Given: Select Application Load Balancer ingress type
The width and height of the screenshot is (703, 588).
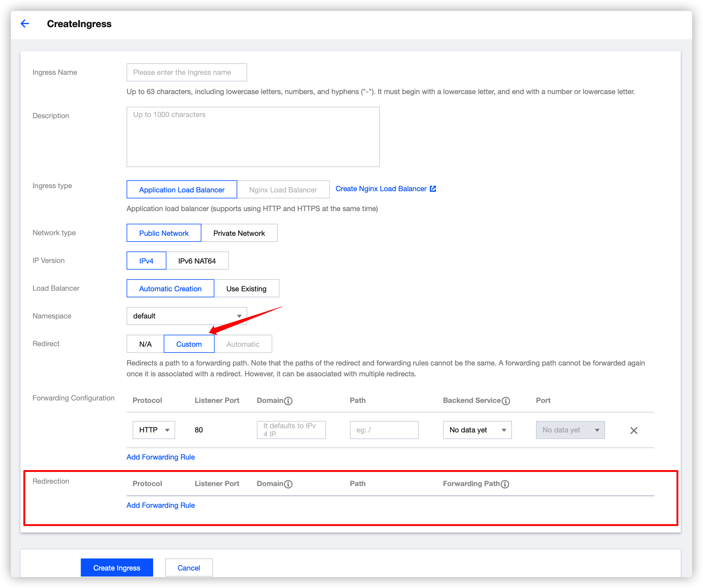Looking at the screenshot, I should [x=181, y=190].
